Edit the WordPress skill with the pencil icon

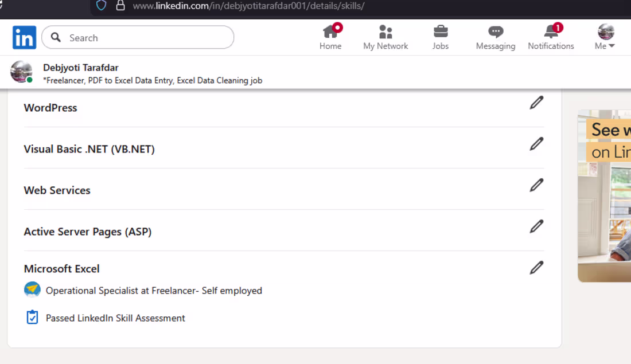536,103
